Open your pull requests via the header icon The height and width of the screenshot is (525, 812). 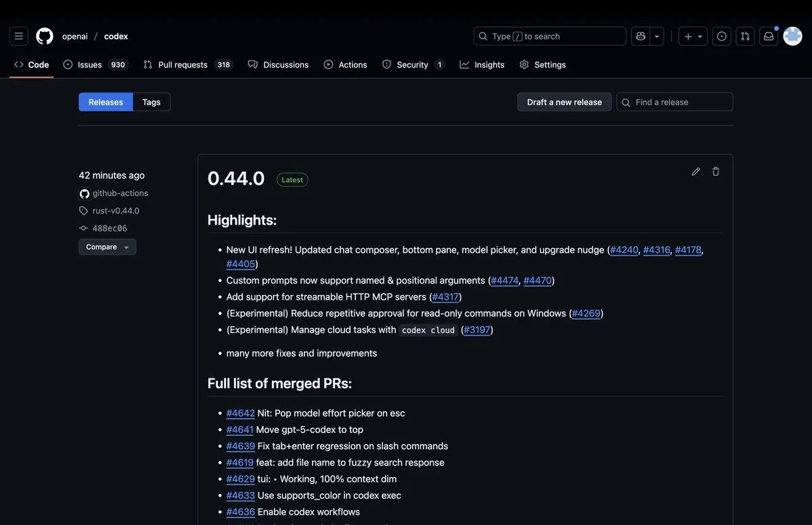744,35
